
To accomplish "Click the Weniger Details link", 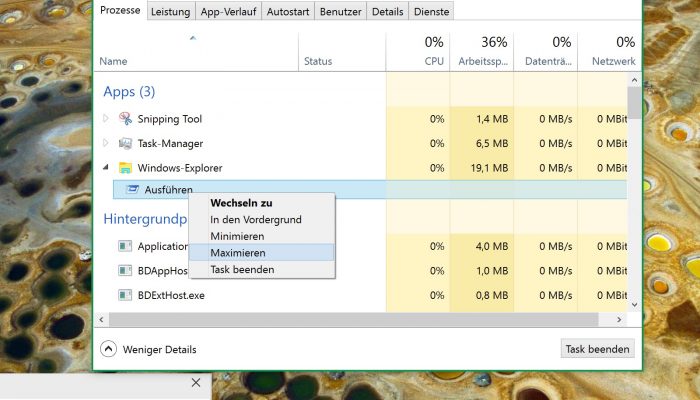I will 159,350.
